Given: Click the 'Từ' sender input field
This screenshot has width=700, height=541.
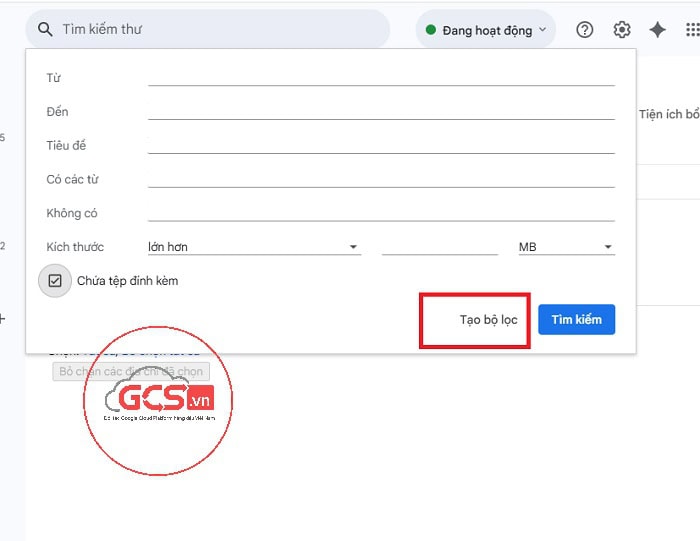Looking at the screenshot, I should [381, 77].
